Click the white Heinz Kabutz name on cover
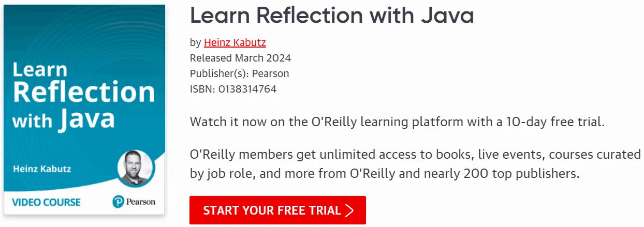 [43, 169]
